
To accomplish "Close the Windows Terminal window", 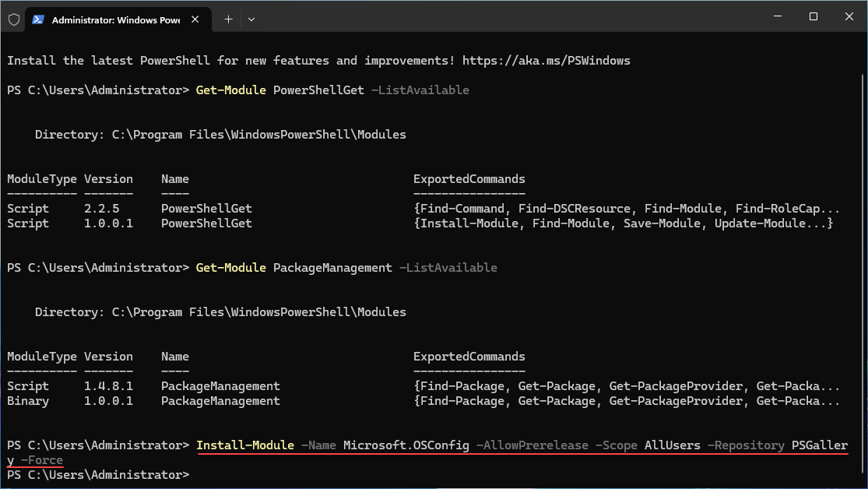I will (849, 16).
